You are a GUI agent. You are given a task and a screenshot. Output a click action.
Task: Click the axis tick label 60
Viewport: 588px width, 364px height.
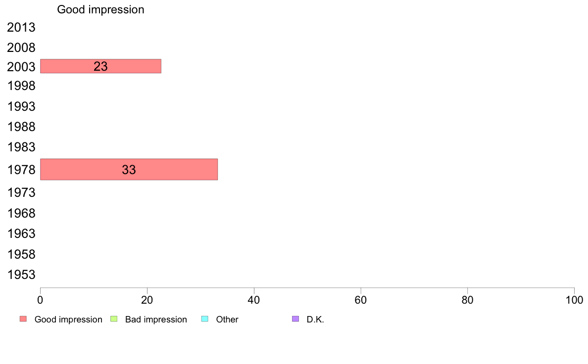pyautogui.click(x=361, y=300)
